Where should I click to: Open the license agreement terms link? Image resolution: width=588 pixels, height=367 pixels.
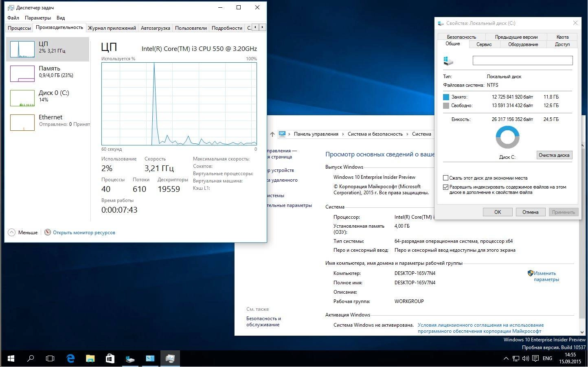(480, 328)
